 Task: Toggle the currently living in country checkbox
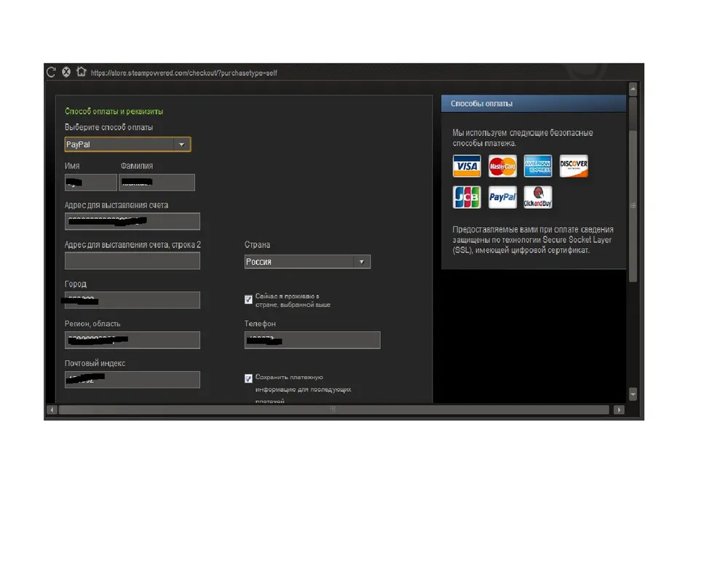(248, 300)
